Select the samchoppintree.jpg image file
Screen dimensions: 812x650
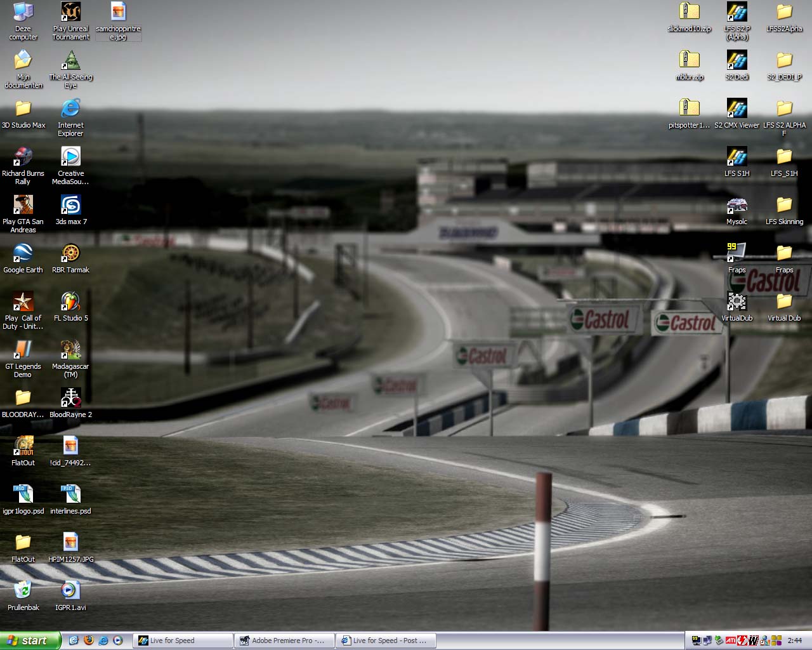[x=118, y=21]
